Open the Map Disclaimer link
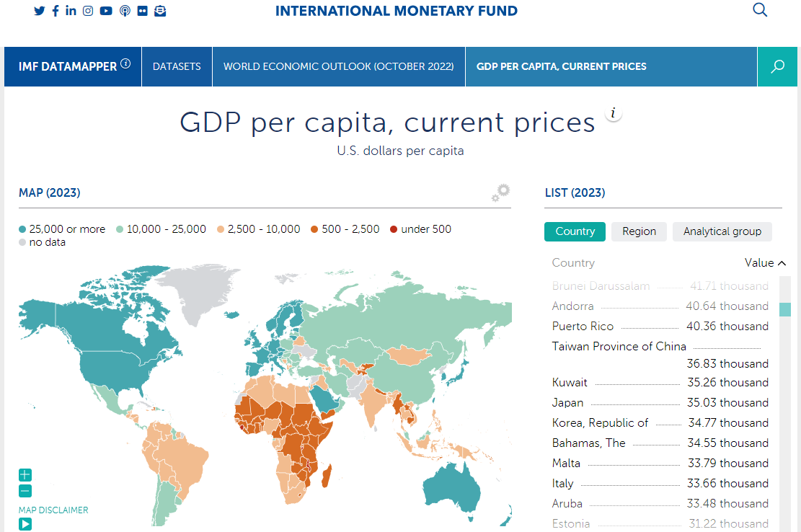The image size is (801, 532). (x=53, y=510)
